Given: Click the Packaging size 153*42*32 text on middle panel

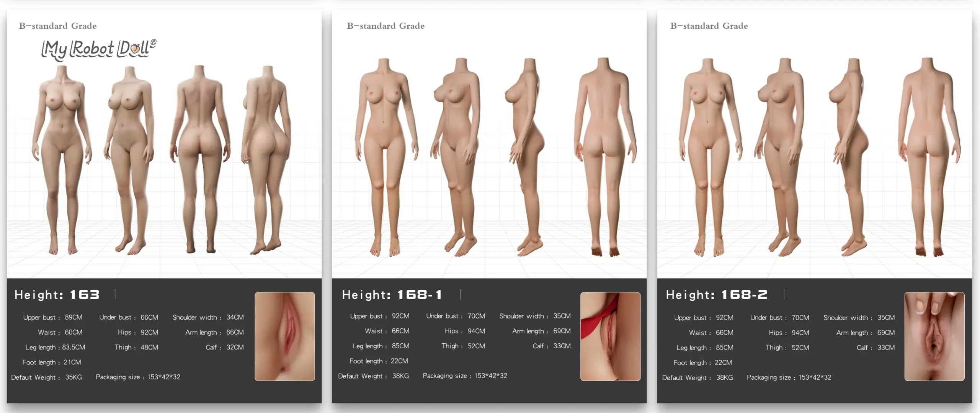Looking at the screenshot, I should [465, 375].
